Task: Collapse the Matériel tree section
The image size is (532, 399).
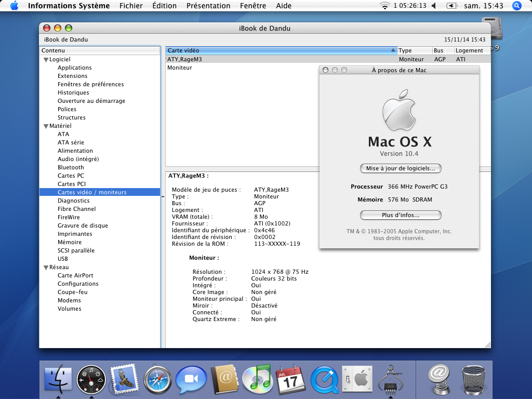Action: pos(46,126)
